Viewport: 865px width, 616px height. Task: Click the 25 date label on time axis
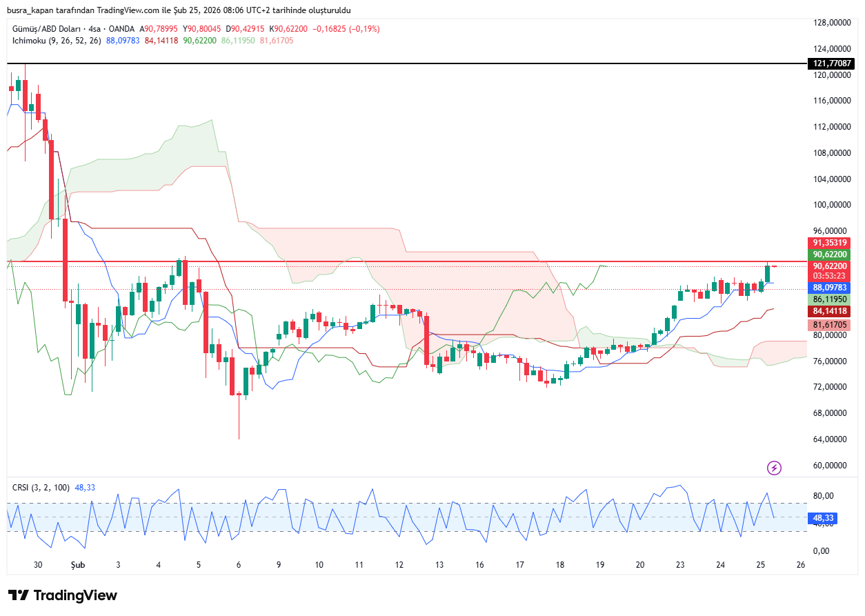coord(761,565)
